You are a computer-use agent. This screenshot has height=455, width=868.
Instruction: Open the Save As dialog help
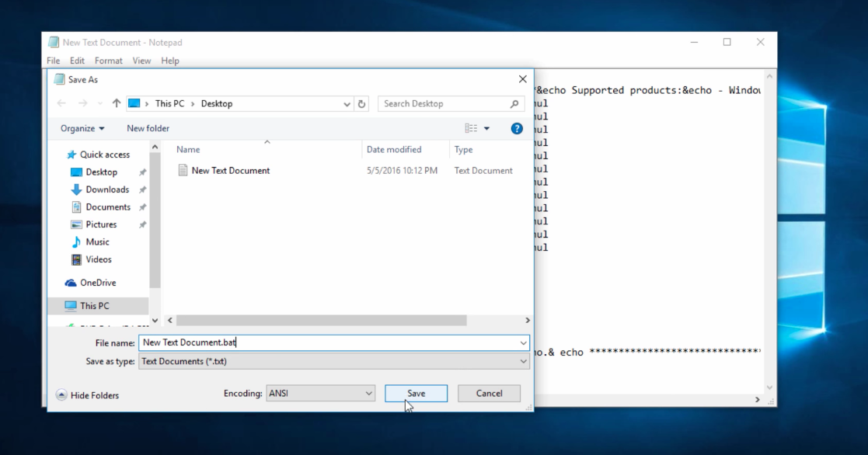coord(517,128)
